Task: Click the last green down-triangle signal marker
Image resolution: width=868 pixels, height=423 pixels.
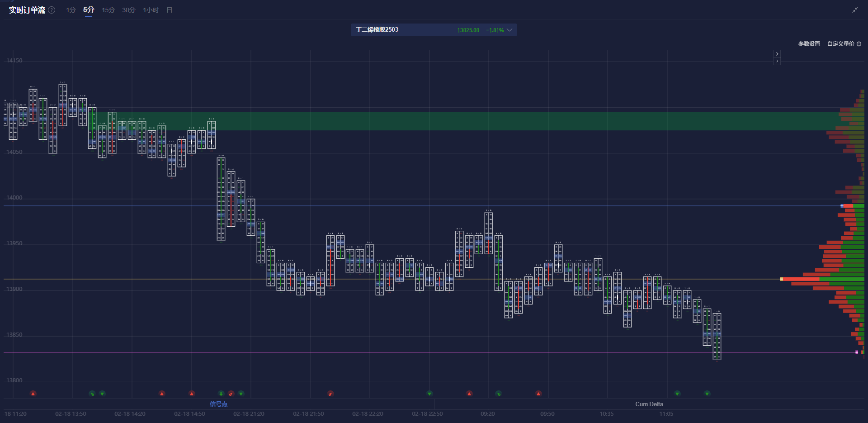Action: click(x=707, y=394)
